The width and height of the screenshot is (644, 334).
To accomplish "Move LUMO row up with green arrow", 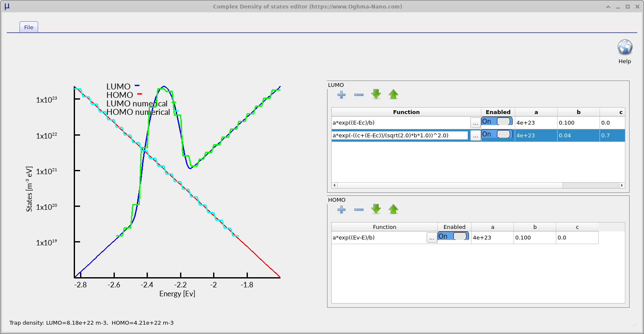I will (x=394, y=95).
